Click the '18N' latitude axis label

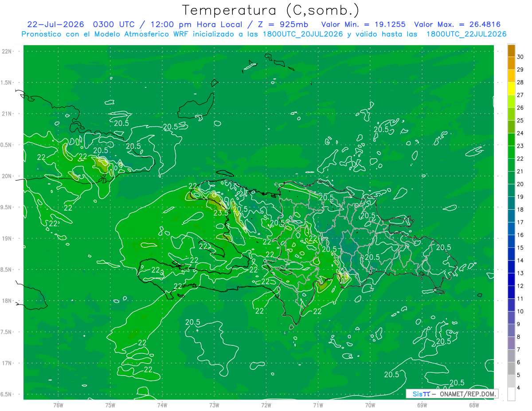coord(7,301)
